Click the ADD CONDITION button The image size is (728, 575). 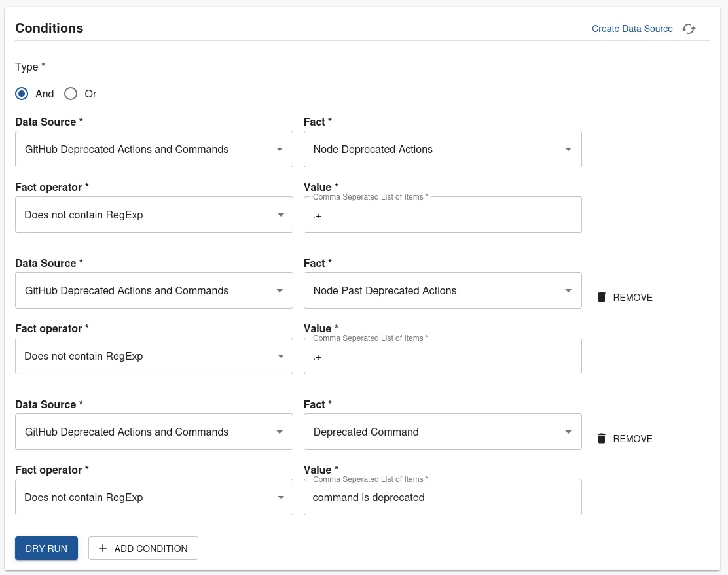click(143, 548)
